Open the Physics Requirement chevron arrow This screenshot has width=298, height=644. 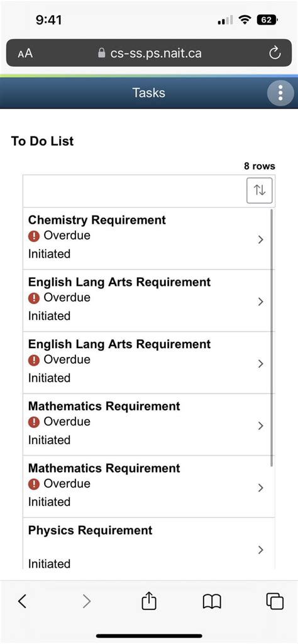pyautogui.click(x=260, y=550)
